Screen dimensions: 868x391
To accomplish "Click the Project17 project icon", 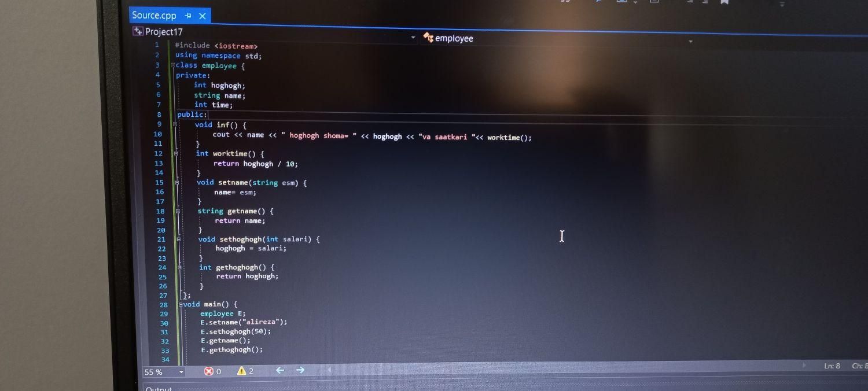I will point(138,31).
